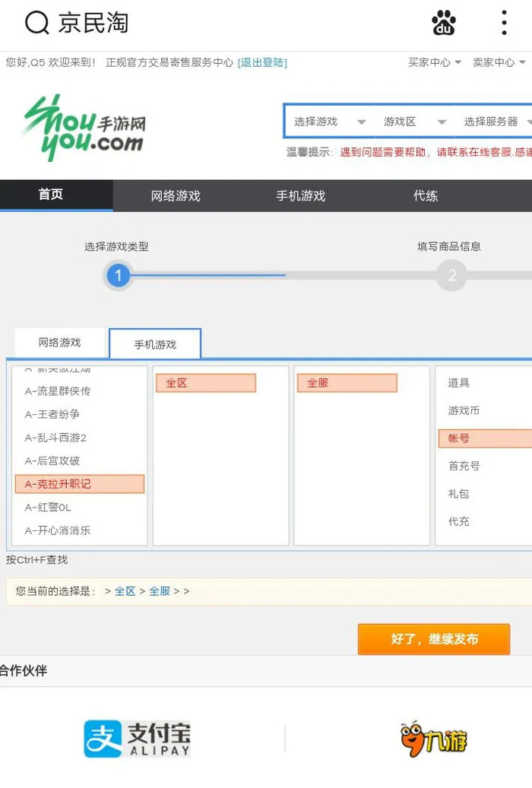Tap the search magnifier icon

coord(36,23)
